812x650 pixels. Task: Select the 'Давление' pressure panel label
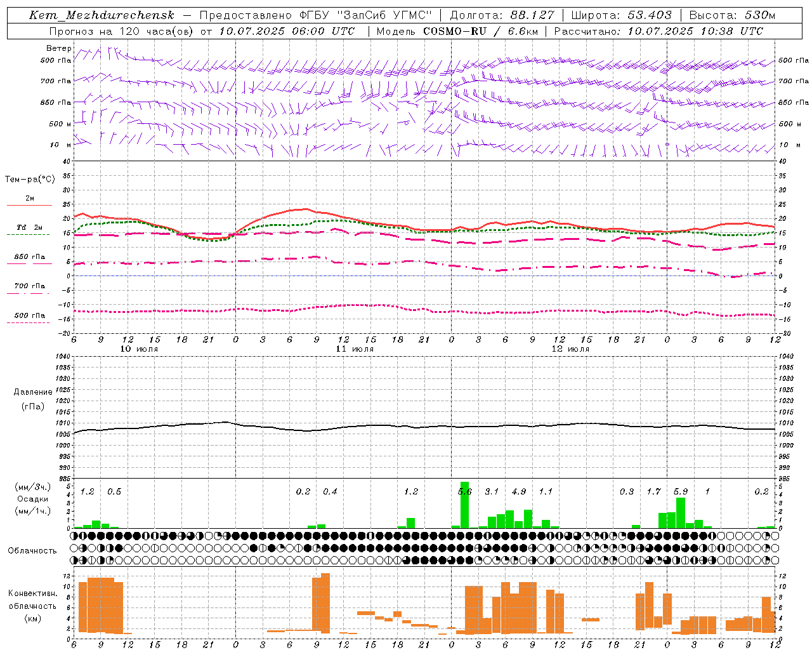tap(33, 392)
